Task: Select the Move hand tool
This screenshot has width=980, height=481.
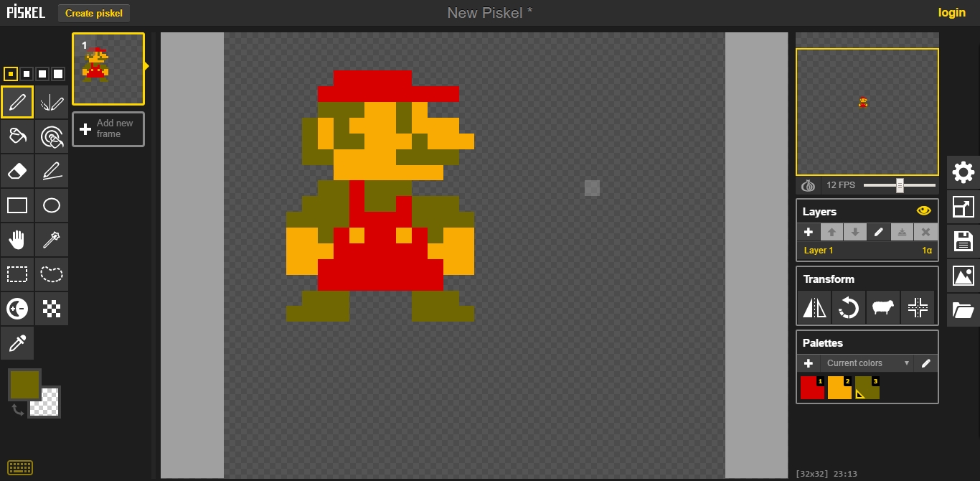Action: point(17,240)
